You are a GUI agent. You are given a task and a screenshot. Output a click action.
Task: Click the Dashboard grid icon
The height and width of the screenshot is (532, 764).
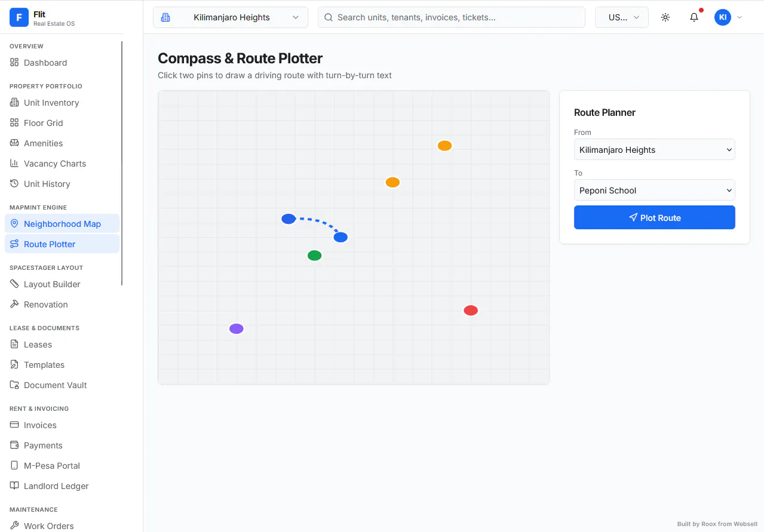click(x=14, y=63)
